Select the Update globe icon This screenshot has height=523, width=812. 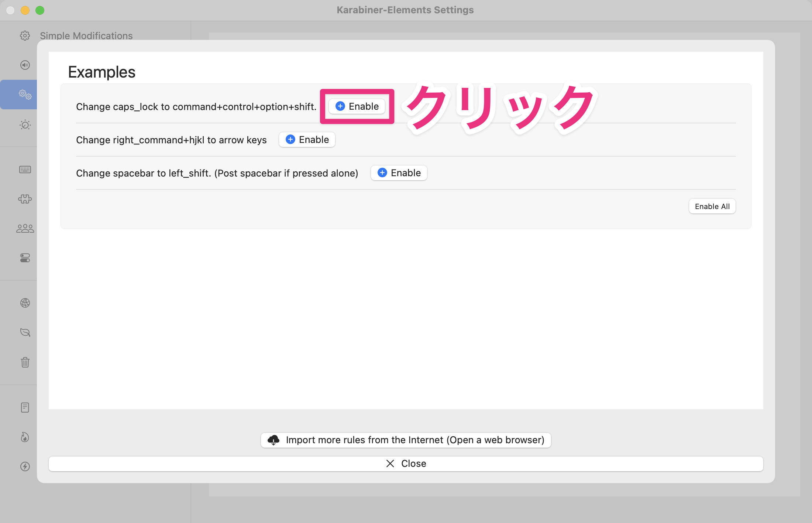[x=25, y=302]
